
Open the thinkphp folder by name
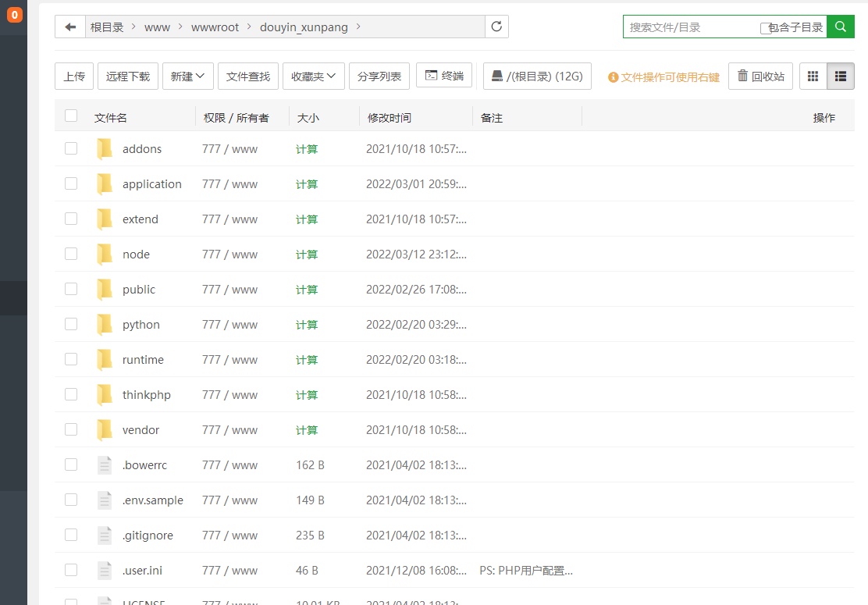(147, 395)
